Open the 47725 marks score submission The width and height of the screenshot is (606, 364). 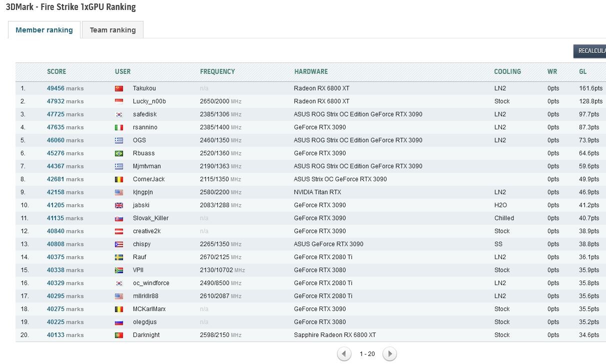tap(65, 114)
